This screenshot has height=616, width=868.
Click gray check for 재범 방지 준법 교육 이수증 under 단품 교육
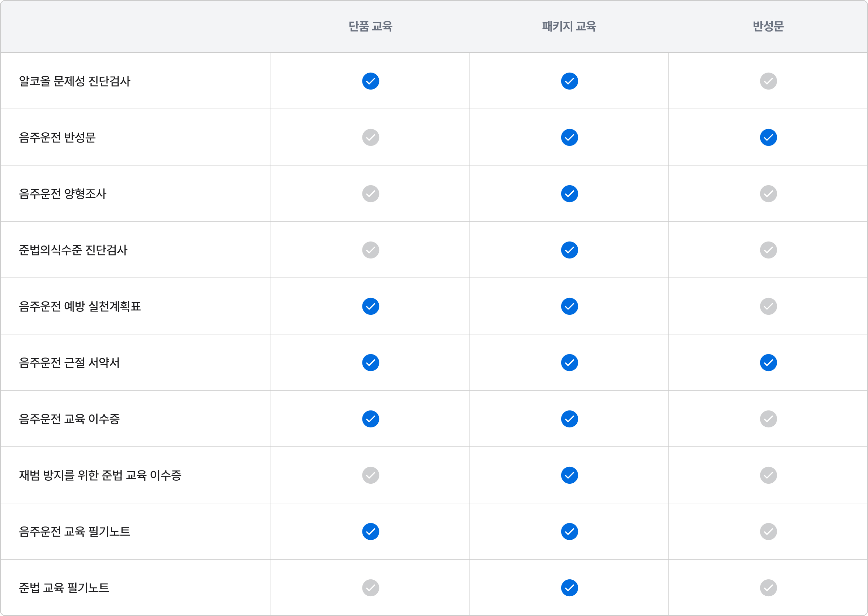coord(370,475)
